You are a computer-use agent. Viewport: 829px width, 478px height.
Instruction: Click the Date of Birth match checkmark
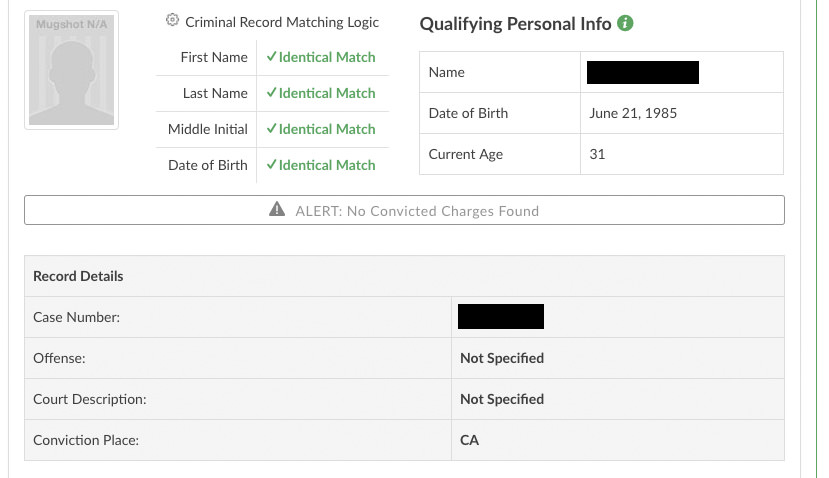coord(271,165)
